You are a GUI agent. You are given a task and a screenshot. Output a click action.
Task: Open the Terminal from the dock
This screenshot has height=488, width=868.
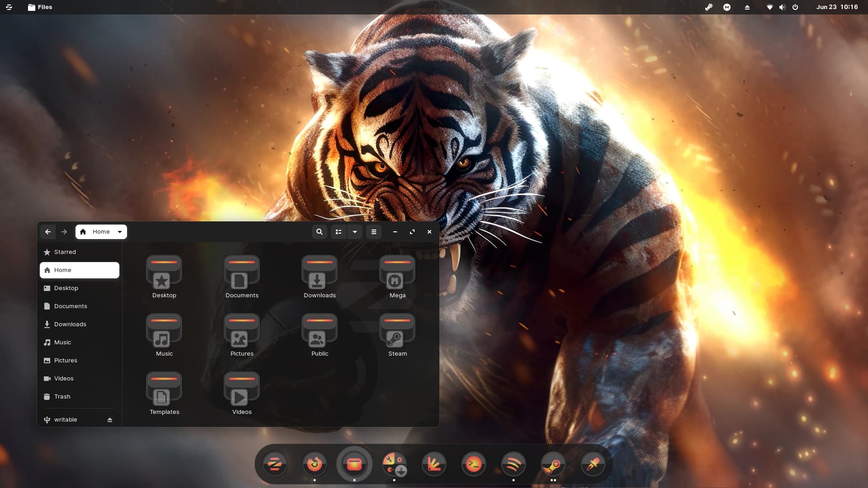(x=474, y=464)
